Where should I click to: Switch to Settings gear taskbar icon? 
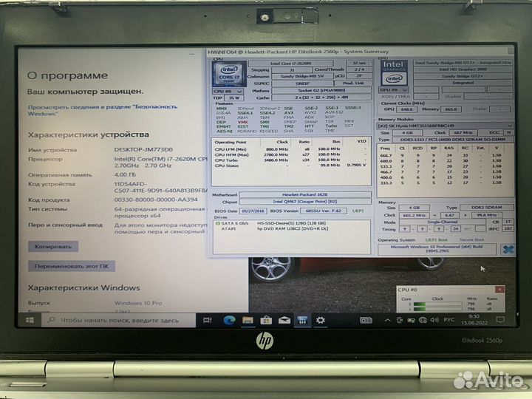(320, 320)
